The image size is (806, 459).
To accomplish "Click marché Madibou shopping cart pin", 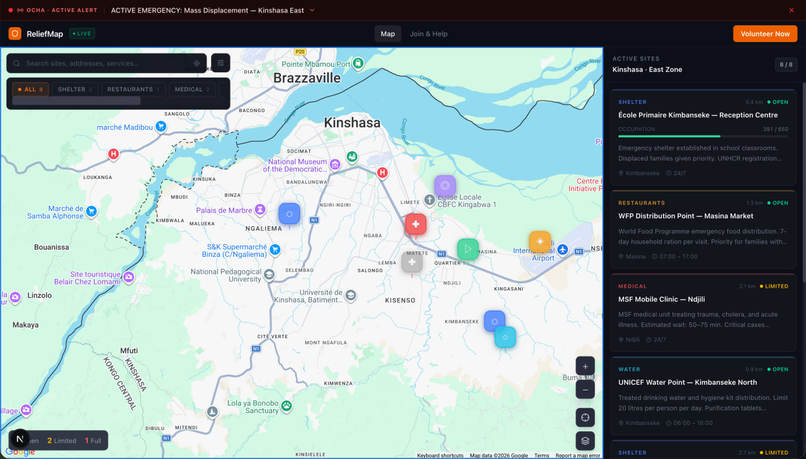I will coord(161,126).
